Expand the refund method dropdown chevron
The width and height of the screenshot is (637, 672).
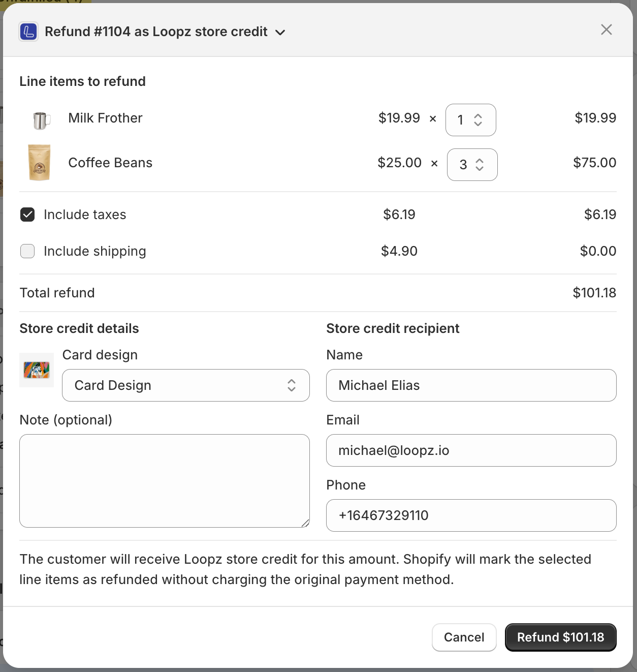pos(280,33)
